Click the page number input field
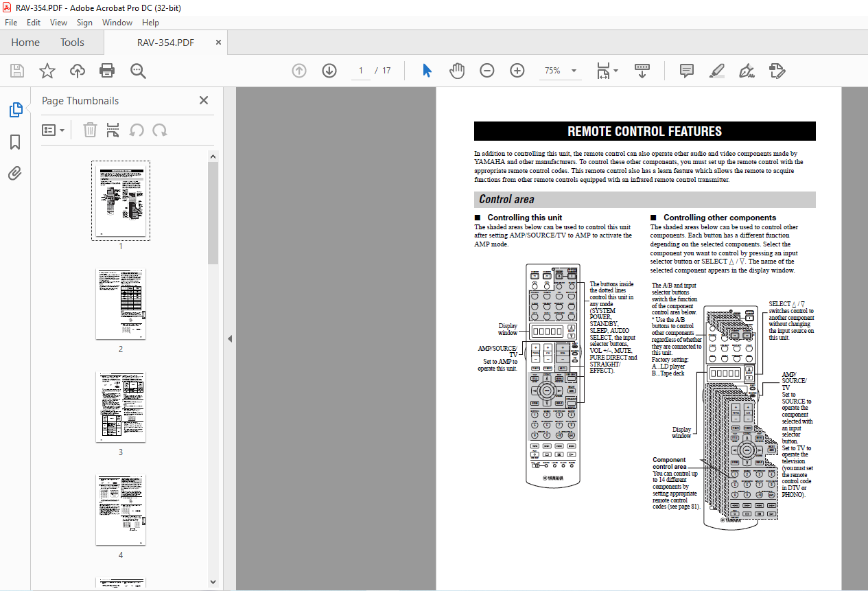 (x=361, y=71)
